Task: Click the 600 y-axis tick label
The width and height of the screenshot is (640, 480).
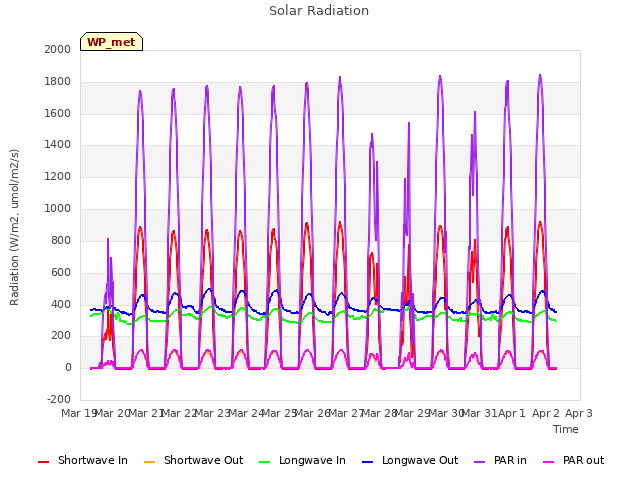Action: pyautogui.click(x=61, y=273)
